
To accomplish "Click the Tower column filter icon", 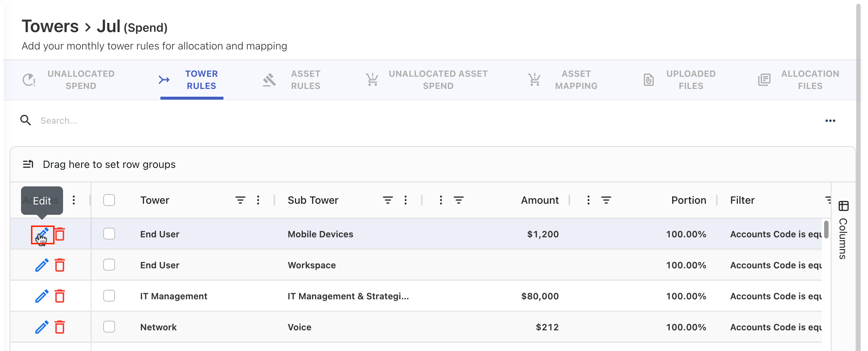I will pos(240,200).
